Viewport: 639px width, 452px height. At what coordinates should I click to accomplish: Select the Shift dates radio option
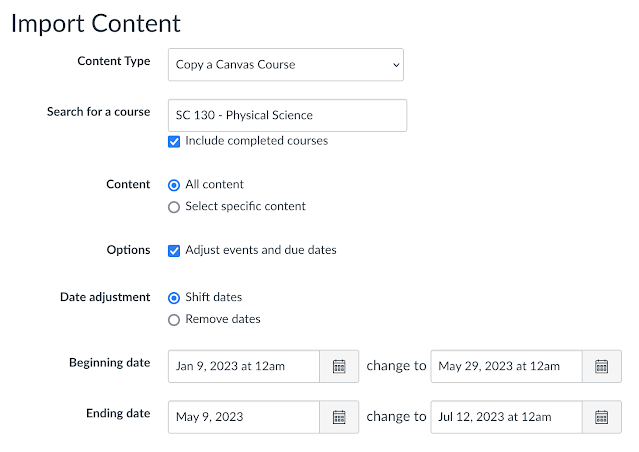click(175, 297)
